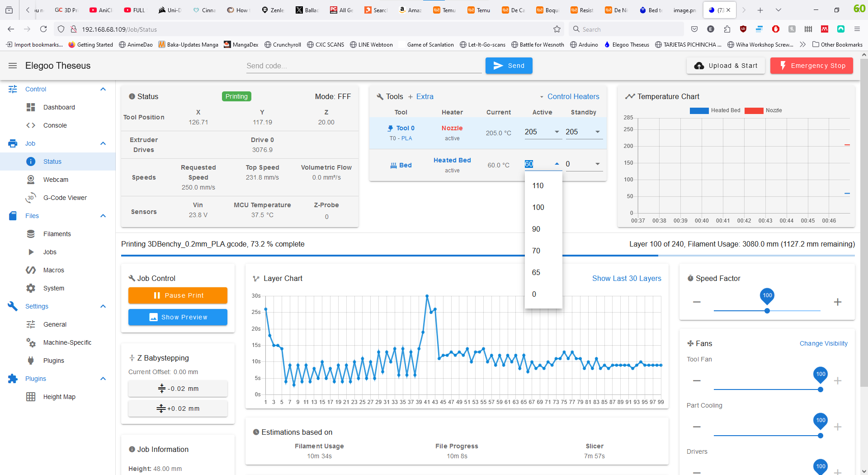Open the Control Heaters dropdown

pos(570,96)
